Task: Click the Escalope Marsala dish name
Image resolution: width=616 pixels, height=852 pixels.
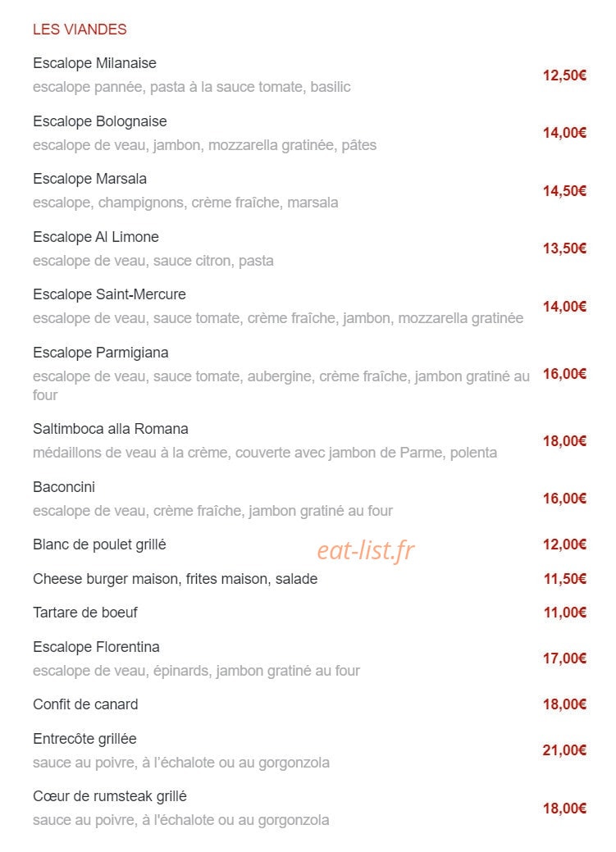Action: coord(89,179)
